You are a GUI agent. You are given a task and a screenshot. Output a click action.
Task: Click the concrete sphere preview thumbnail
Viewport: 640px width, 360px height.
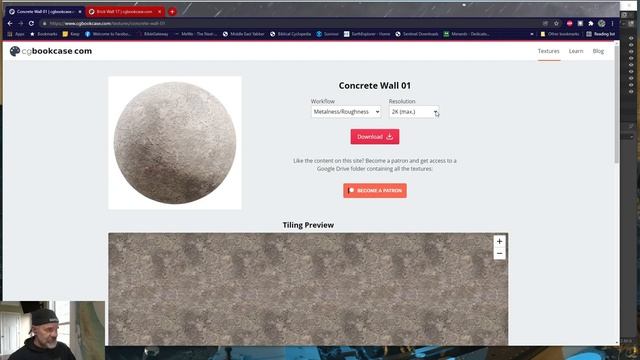(175, 143)
